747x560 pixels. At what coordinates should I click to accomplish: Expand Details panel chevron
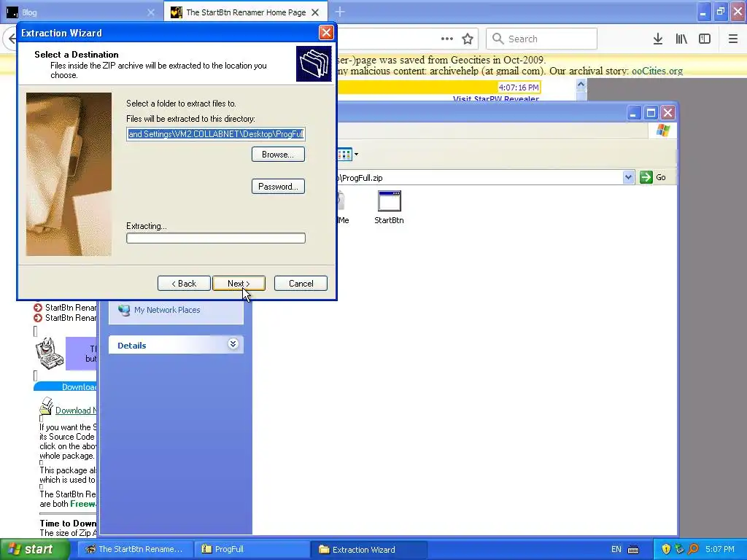pyautogui.click(x=233, y=344)
